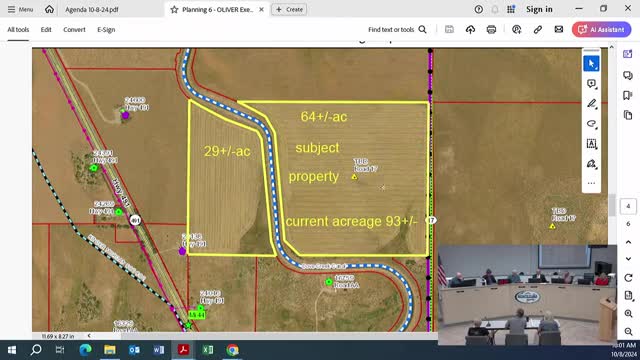Open Outlook from taskbar

pos(134,350)
